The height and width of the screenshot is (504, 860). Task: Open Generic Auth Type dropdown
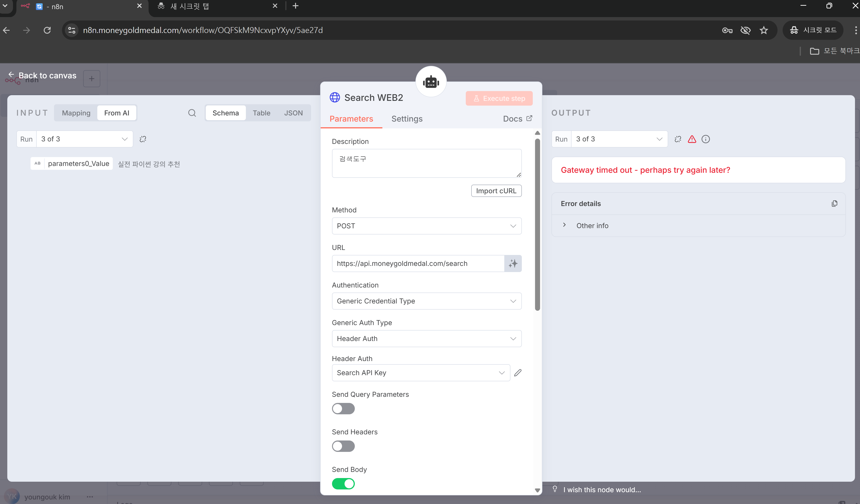click(x=426, y=339)
